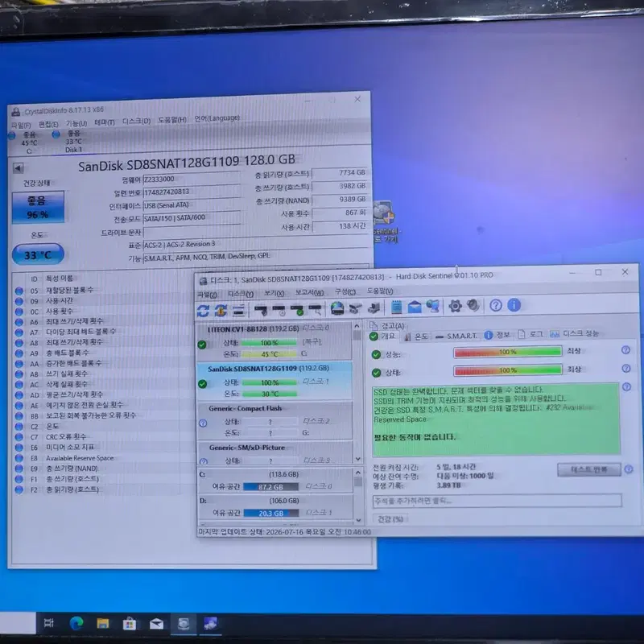
Task: Click the Refresh icon in Hard Disk Sentinel toolbar
Action: pyautogui.click(x=204, y=311)
